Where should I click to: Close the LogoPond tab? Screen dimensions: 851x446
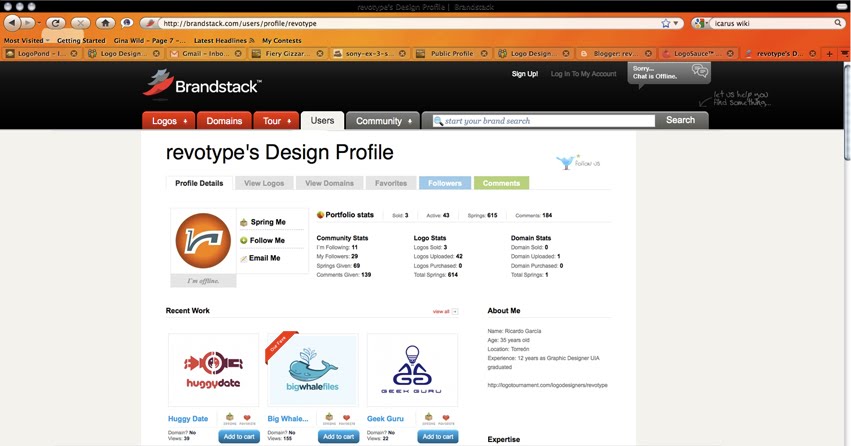(74, 53)
